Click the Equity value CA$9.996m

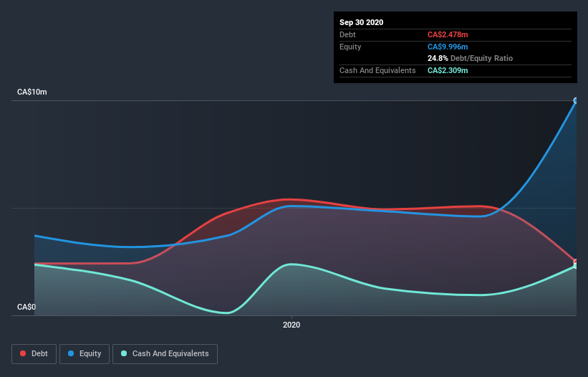pyautogui.click(x=448, y=47)
